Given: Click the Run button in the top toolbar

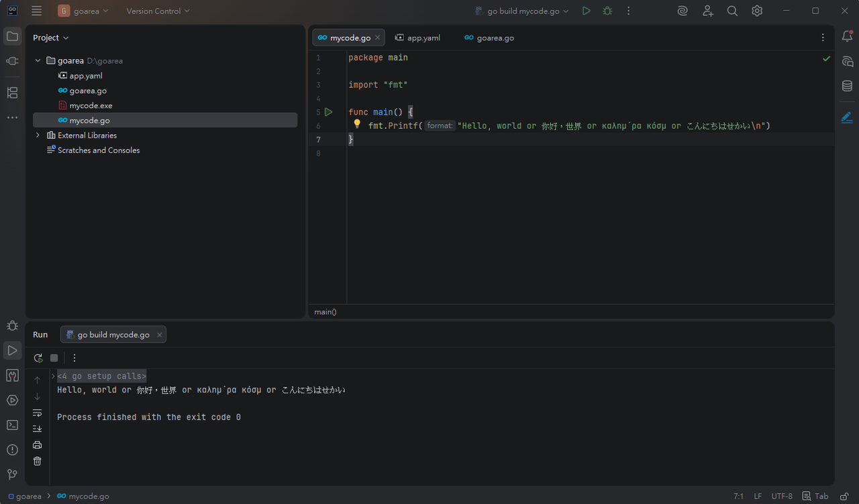Looking at the screenshot, I should pyautogui.click(x=587, y=11).
